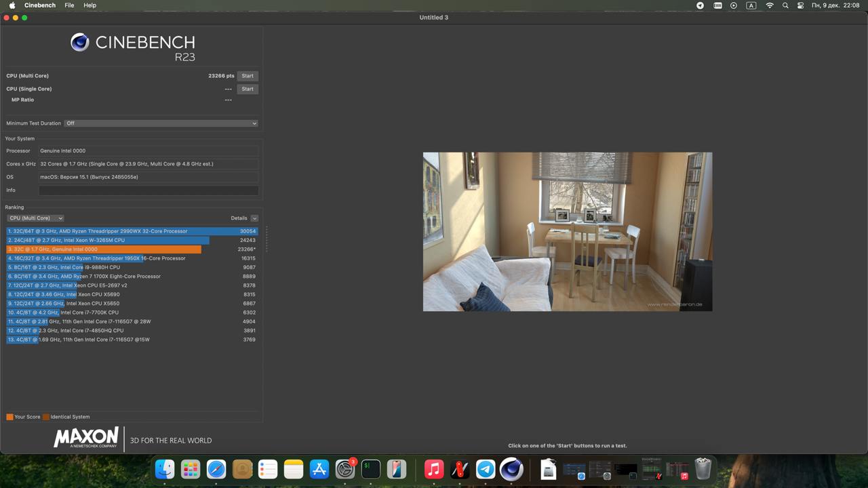The width and height of the screenshot is (868, 488).
Task: Open the Help menu
Action: click(90, 5)
